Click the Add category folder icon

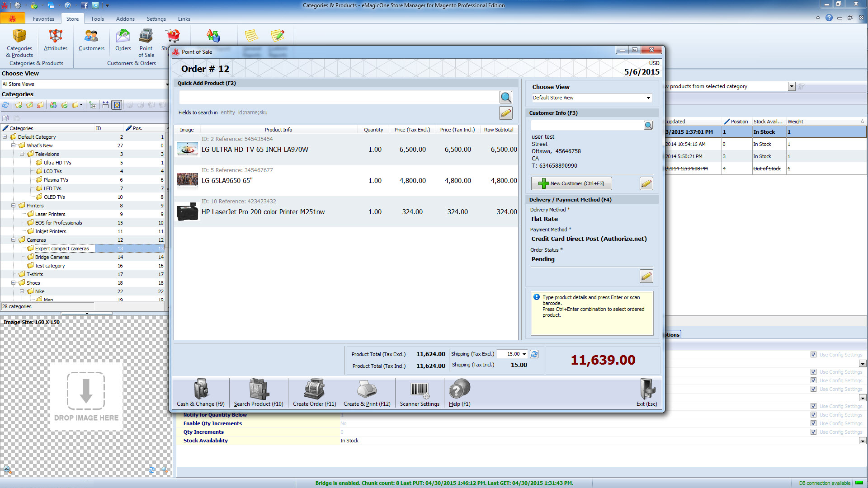coord(19,105)
